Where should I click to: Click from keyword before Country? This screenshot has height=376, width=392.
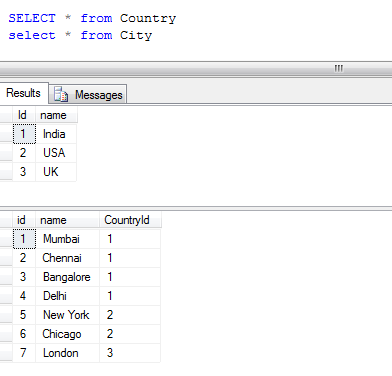coord(96,18)
